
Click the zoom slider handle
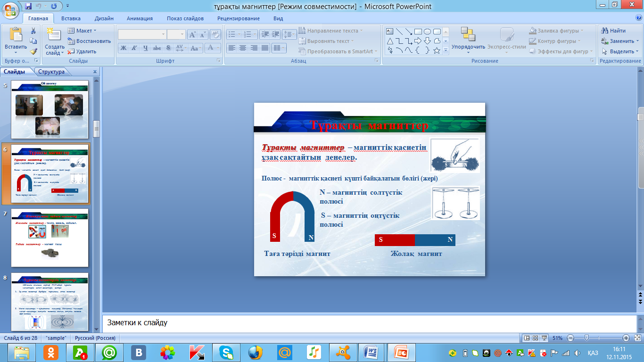click(x=586, y=338)
